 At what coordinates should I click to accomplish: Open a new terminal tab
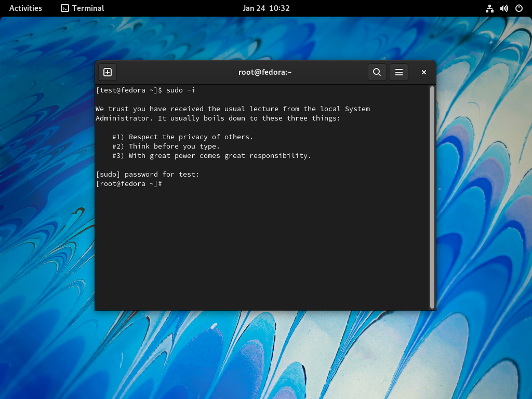click(108, 72)
